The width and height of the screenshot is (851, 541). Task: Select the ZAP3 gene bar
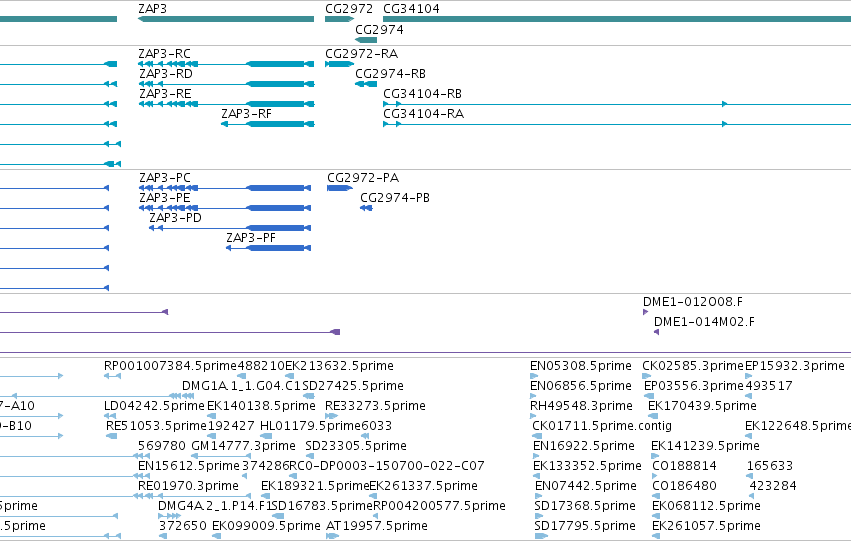pyautogui.click(x=226, y=19)
